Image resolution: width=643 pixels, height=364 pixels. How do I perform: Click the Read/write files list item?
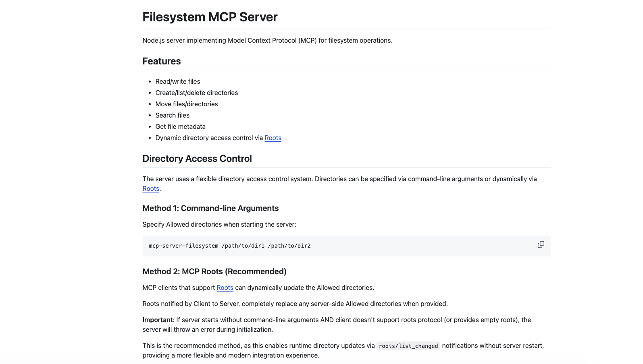(x=178, y=81)
